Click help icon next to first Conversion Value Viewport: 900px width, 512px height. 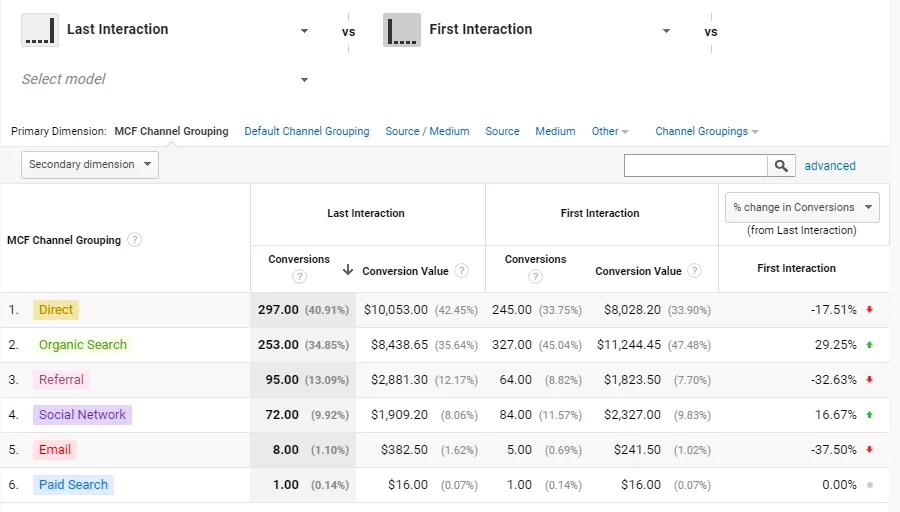tap(461, 271)
